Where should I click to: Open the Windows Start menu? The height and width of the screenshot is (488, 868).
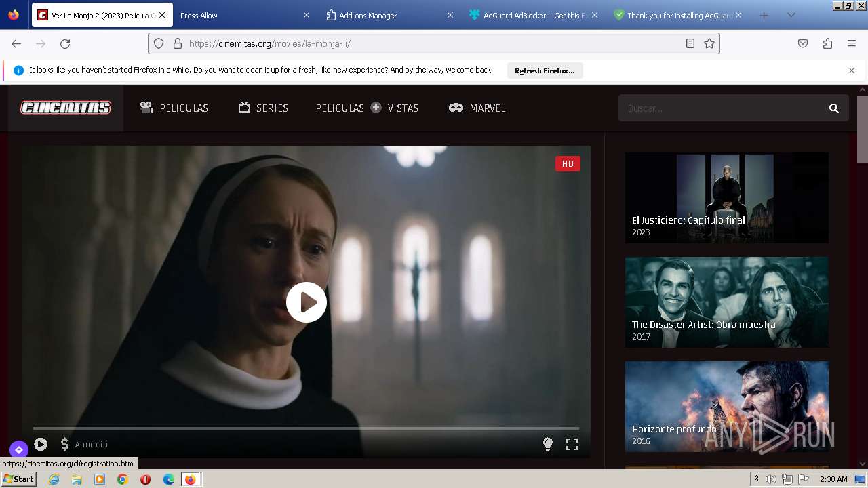pos(18,479)
